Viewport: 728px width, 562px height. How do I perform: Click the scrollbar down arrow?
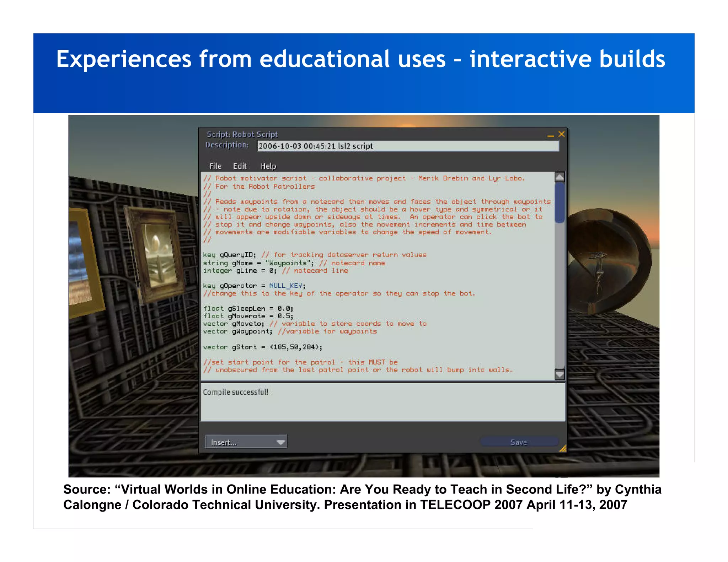pos(560,374)
